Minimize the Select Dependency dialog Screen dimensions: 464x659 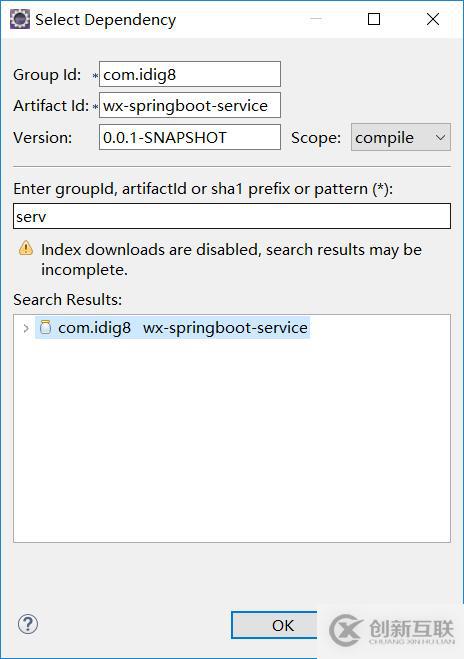tap(316, 19)
